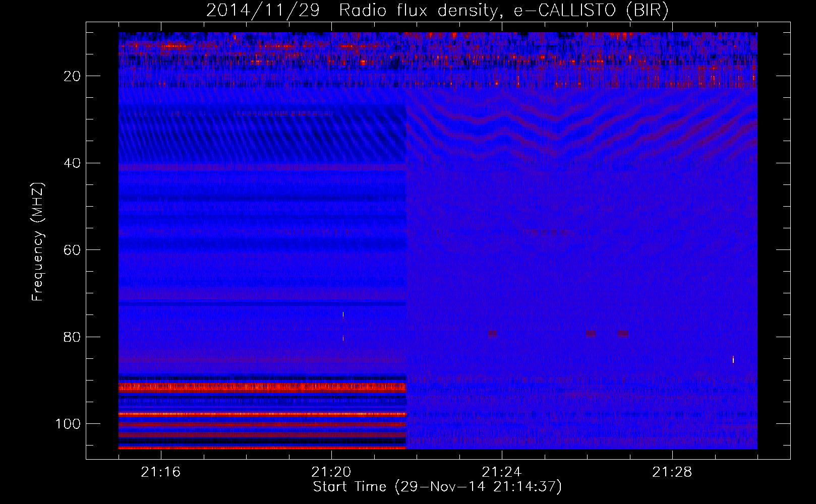This screenshot has height=504, width=816.
Task: Click the V-shaped drifting stripes near 21:25
Action: (557, 129)
